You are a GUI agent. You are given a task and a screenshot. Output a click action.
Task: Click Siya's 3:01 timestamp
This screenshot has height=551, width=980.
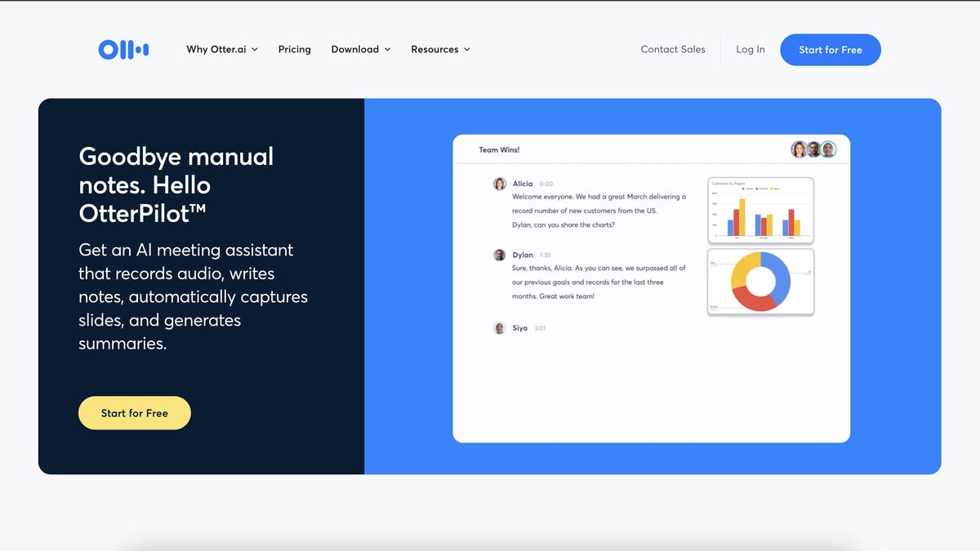click(x=540, y=328)
